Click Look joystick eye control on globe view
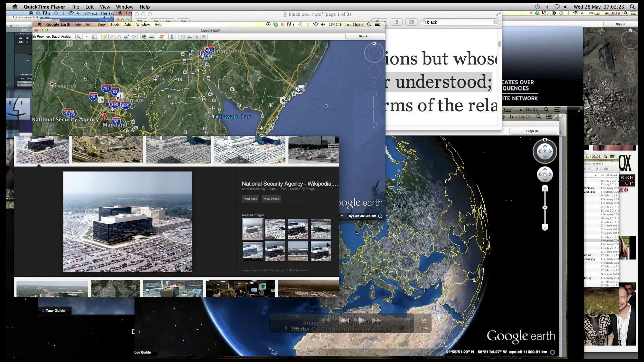 click(x=545, y=151)
